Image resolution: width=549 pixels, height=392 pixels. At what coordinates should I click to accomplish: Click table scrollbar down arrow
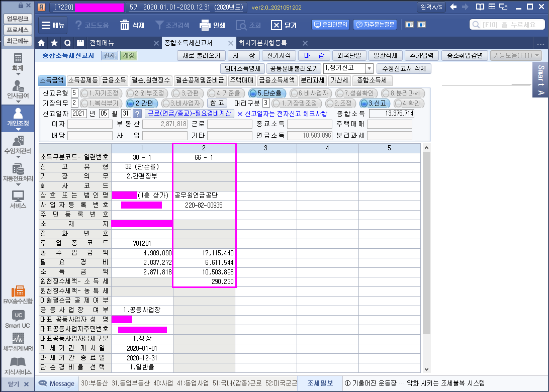pyautogui.click(x=426, y=369)
